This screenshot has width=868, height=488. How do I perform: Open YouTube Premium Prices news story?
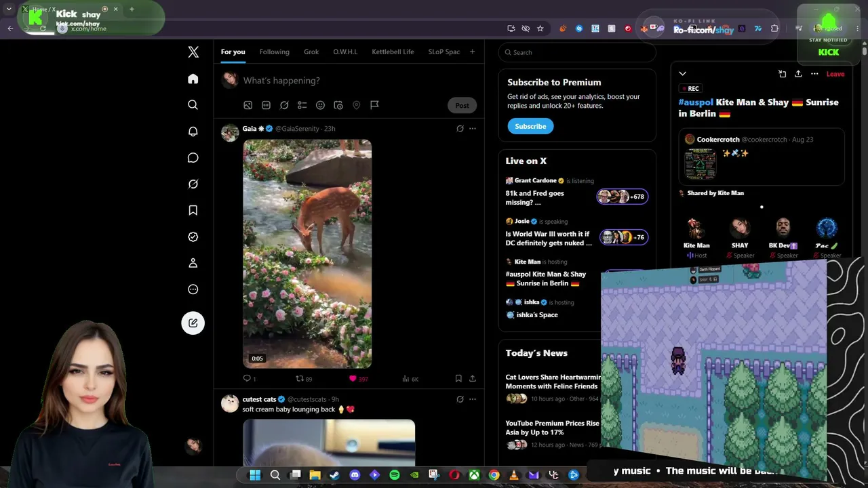[x=553, y=434]
